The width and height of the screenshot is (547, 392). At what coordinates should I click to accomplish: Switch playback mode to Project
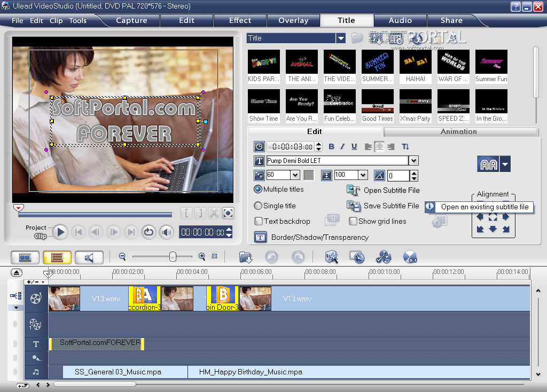coord(36,228)
